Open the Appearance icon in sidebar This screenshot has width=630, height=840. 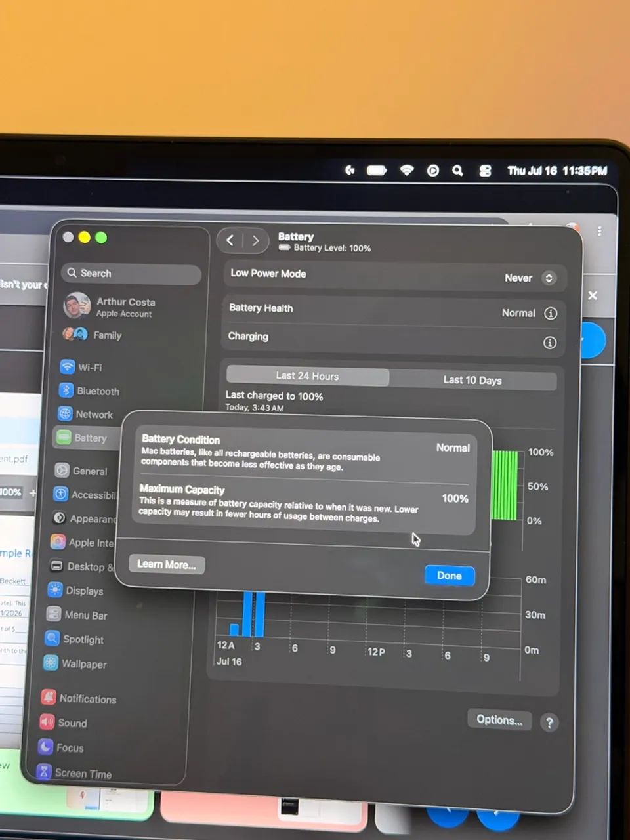59,518
